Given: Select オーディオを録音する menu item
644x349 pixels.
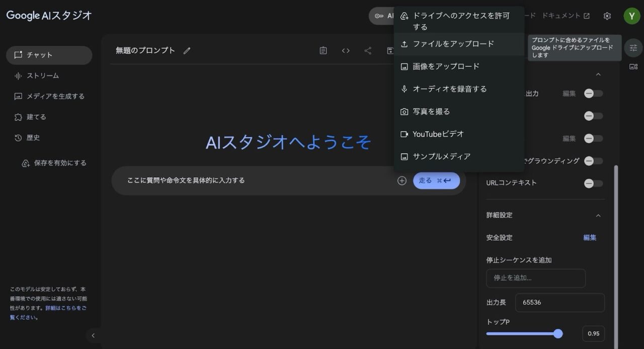Looking at the screenshot, I should 459,89.
